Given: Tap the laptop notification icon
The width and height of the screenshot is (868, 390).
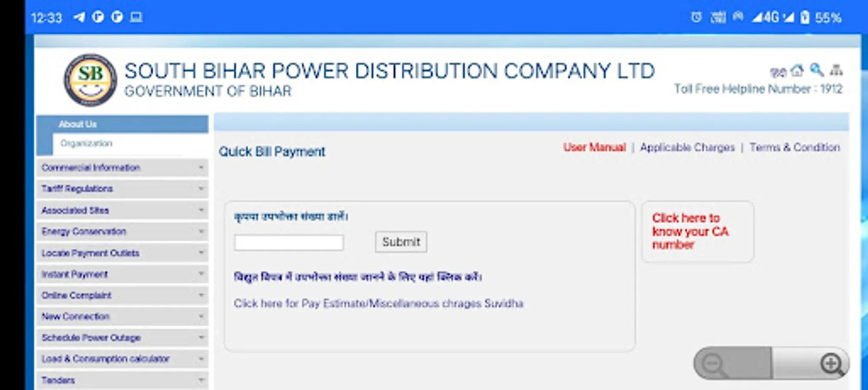Looking at the screenshot, I should coord(136,17).
